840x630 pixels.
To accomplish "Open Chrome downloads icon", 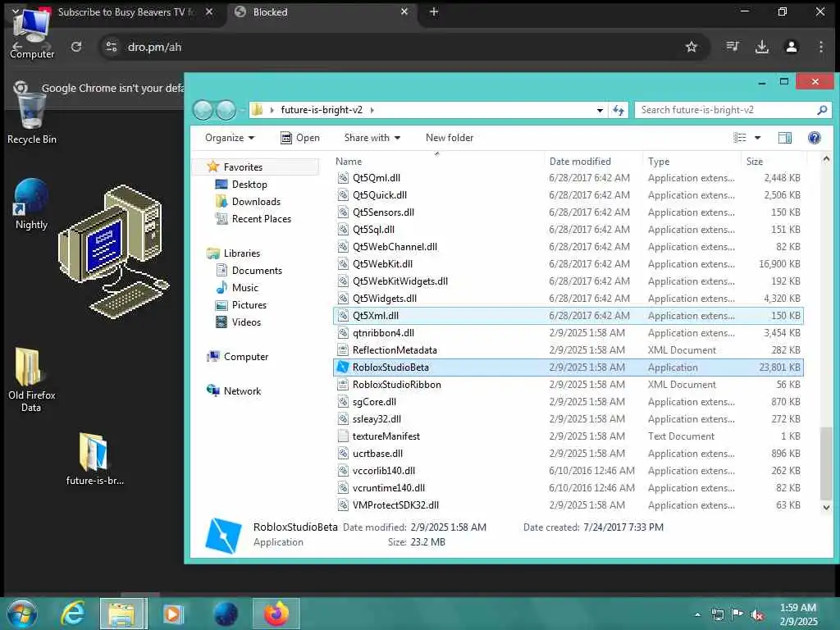I will [x=761, y=47].
